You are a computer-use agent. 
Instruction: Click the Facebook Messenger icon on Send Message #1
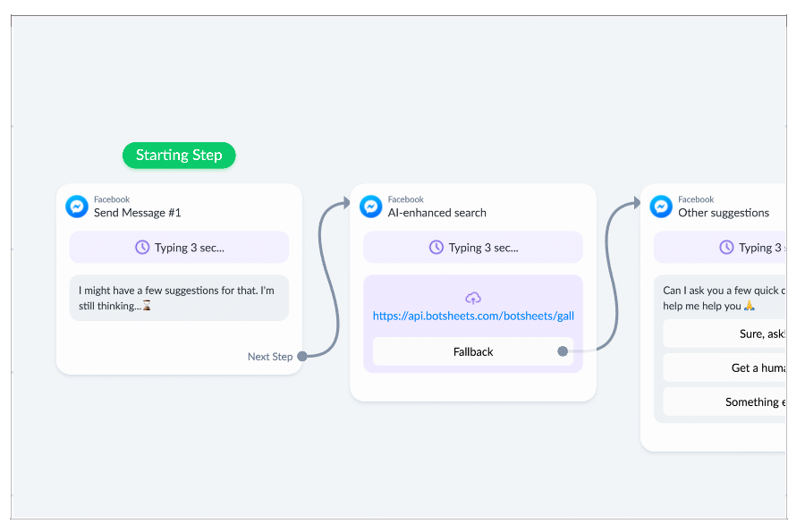(77, 207)
